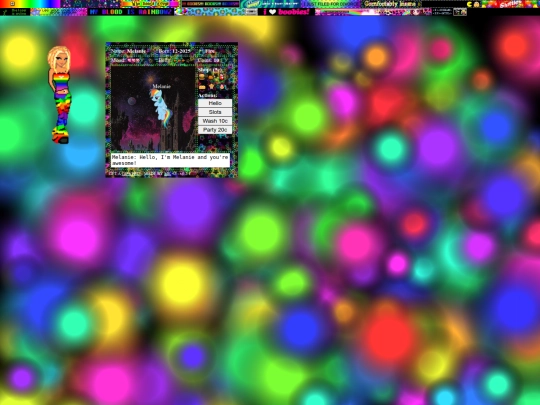Click the pet's speech message box

point(170,160)
